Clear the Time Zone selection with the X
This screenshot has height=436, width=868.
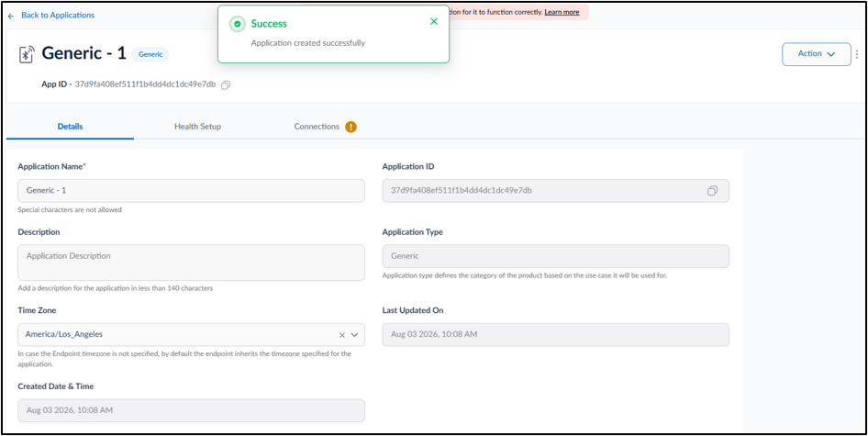(342, 335)
